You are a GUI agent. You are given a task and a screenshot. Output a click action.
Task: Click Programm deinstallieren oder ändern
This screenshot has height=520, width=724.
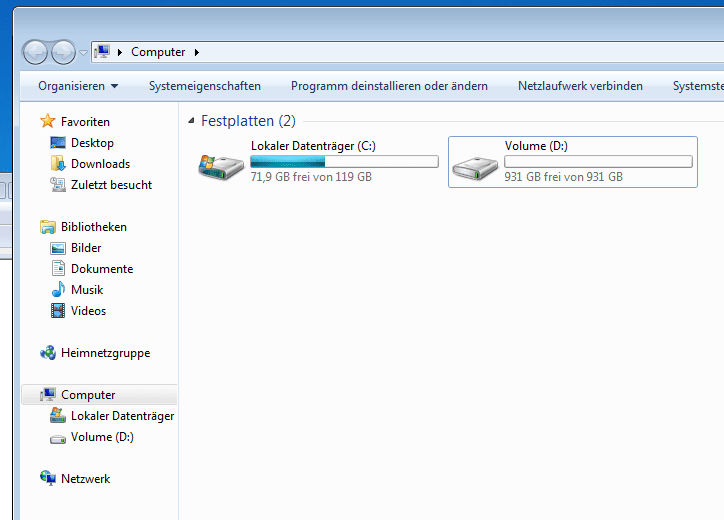(x=389, y=86)
